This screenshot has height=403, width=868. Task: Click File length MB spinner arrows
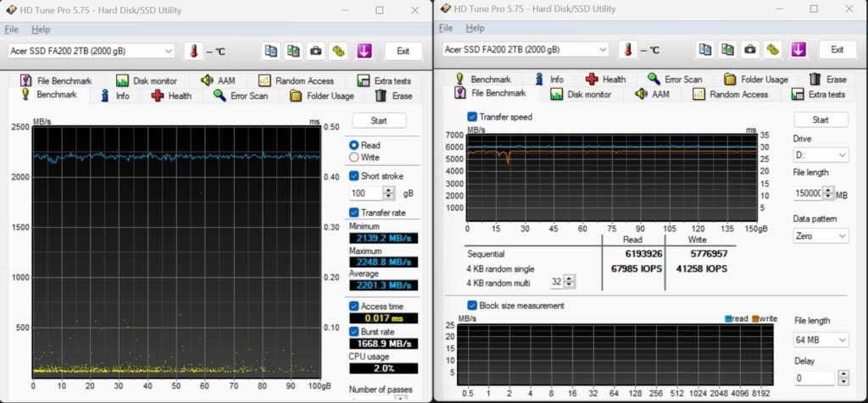point(828,194)
